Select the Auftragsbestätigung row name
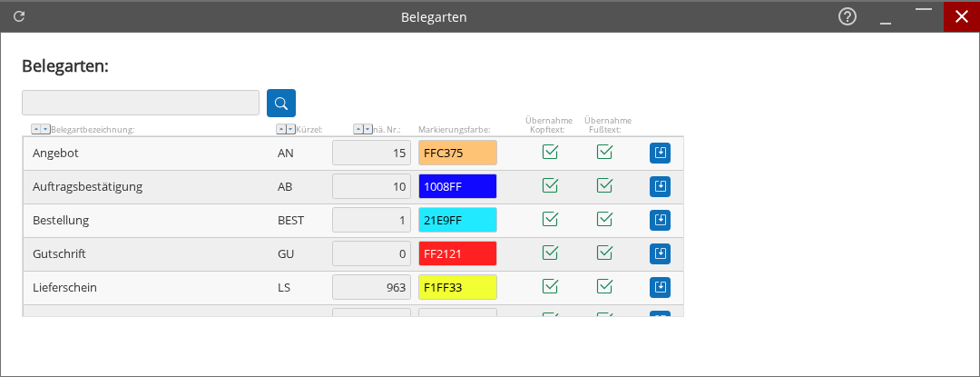The image size is (980, 377). pos(87,187)
